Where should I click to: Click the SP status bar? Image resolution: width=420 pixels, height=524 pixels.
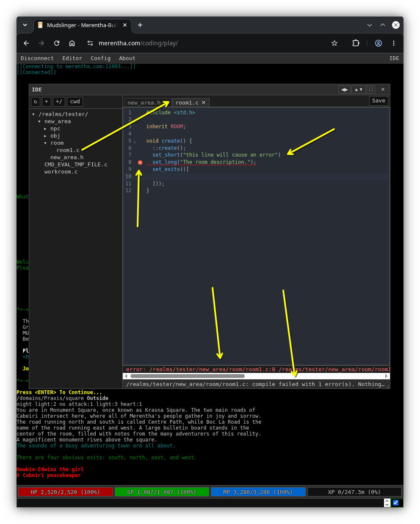[x=162, y=492]
